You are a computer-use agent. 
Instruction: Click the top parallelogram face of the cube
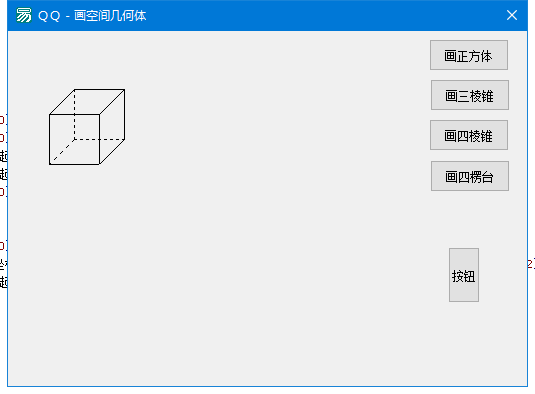[87, 102]
